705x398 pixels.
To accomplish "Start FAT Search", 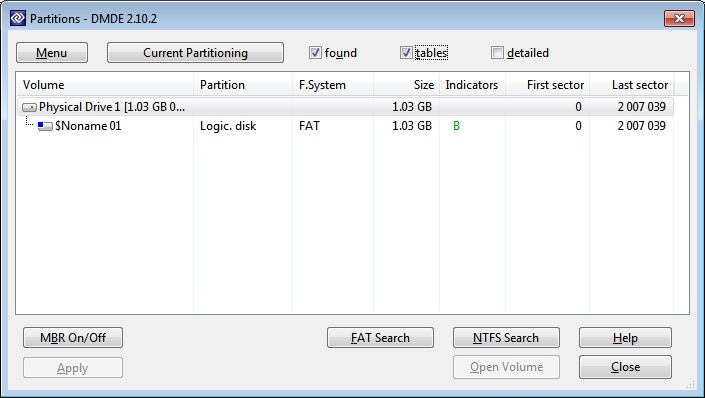I will click(380, 338).
